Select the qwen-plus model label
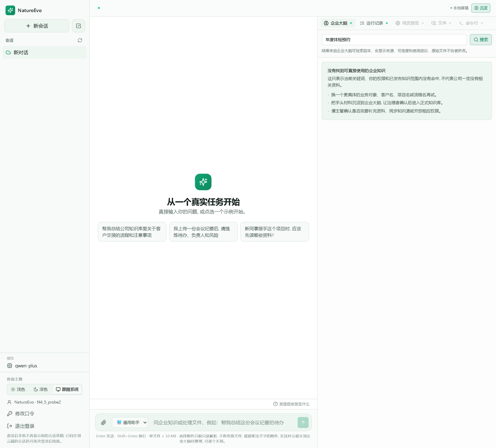The height and width of the screenshot is (448, 496). [26, 365]
